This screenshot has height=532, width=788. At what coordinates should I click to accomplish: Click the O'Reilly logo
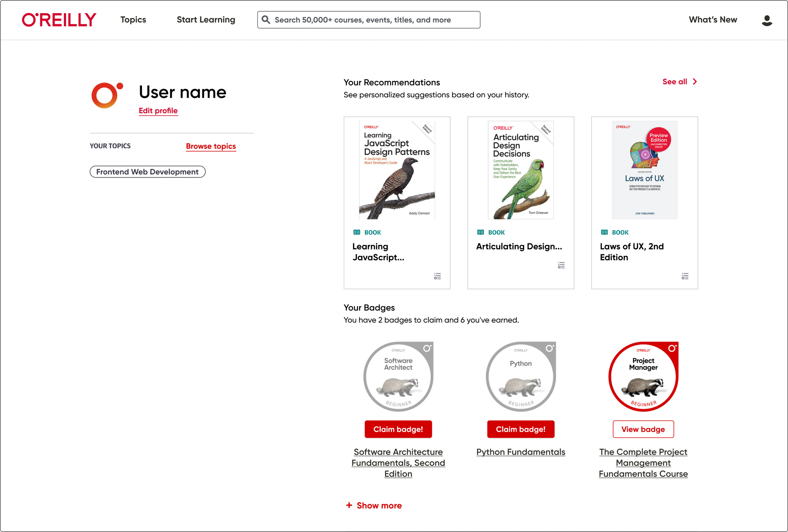[x=59, y=20]
